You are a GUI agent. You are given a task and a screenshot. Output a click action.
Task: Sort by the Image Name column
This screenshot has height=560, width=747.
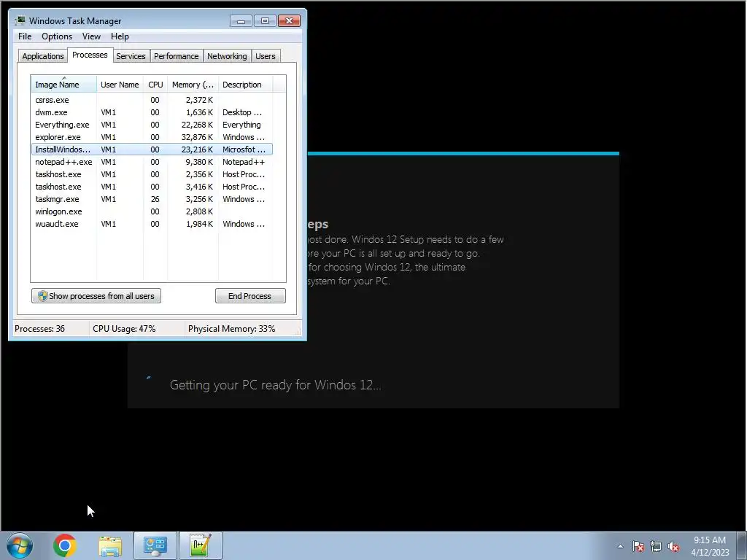coord(64,85)
